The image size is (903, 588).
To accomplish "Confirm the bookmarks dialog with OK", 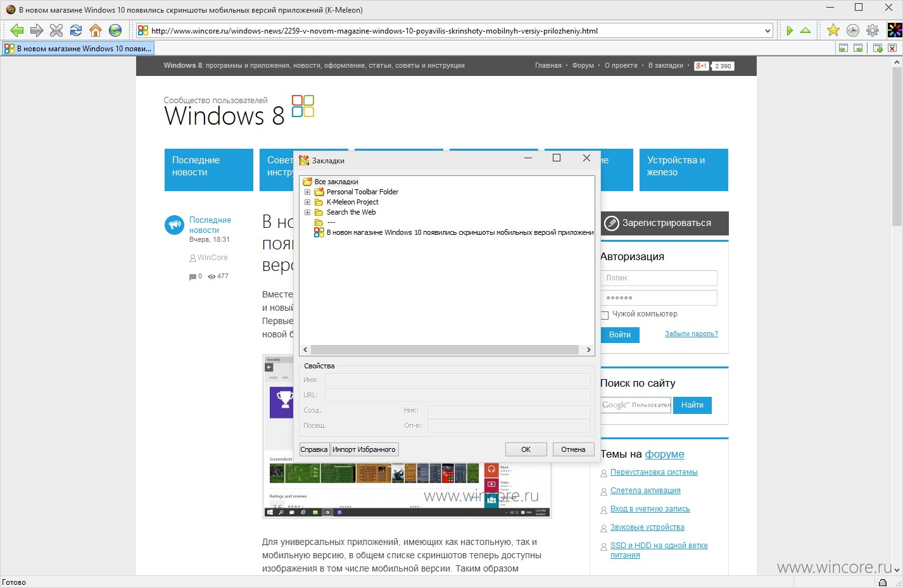I will [526, 449].
